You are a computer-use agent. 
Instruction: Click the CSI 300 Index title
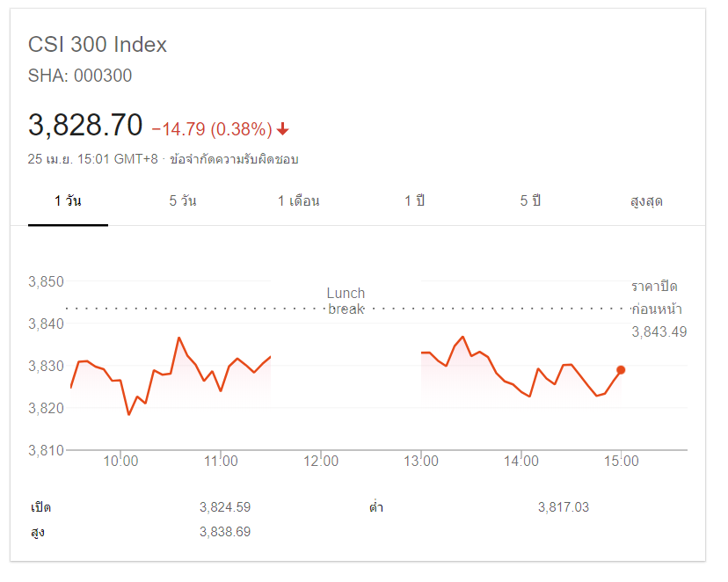click(x=98, y=45)
